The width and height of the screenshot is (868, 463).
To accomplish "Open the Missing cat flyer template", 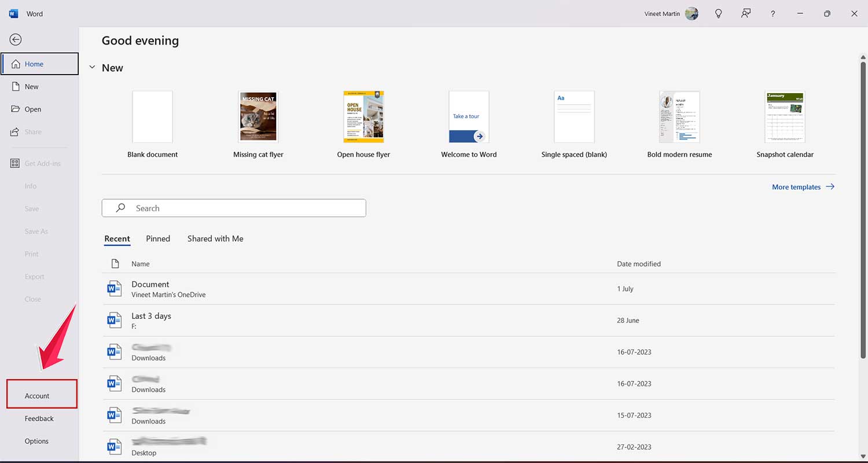I will [258, 116].
